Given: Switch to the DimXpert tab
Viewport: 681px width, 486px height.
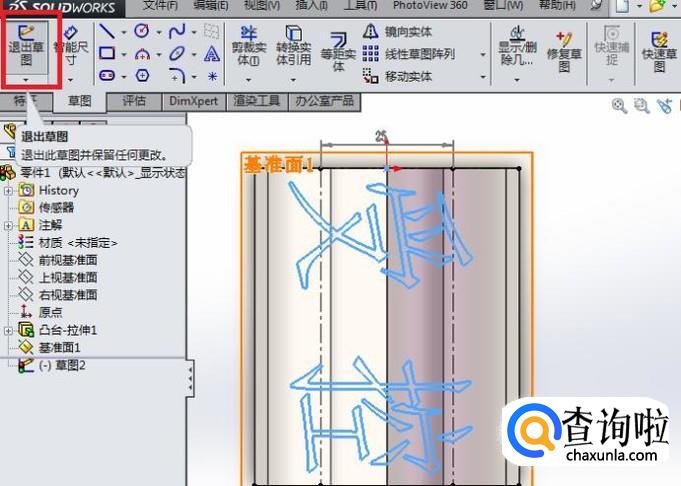Looking at the screenshot, I should [194, 101].
